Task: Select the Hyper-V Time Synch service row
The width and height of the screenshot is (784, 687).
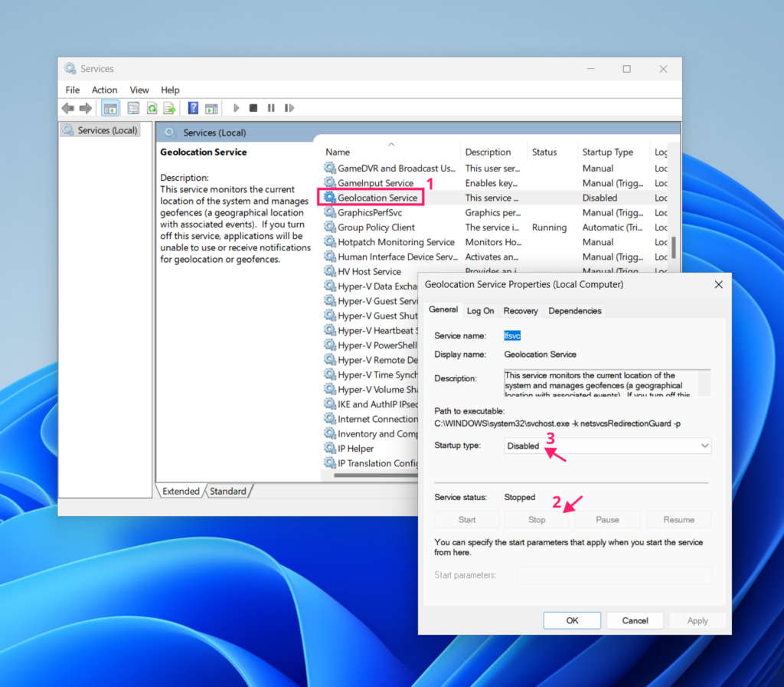Action: [371, 375]
